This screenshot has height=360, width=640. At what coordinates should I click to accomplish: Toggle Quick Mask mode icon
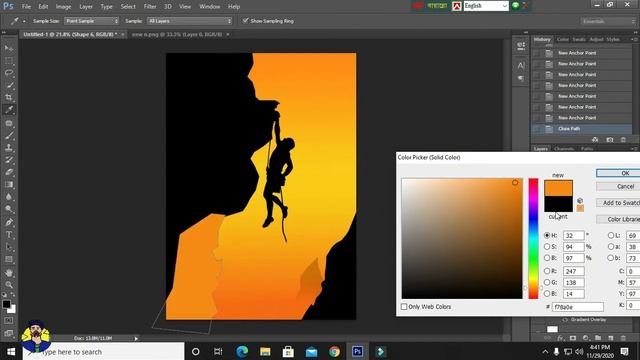(9, 321)
